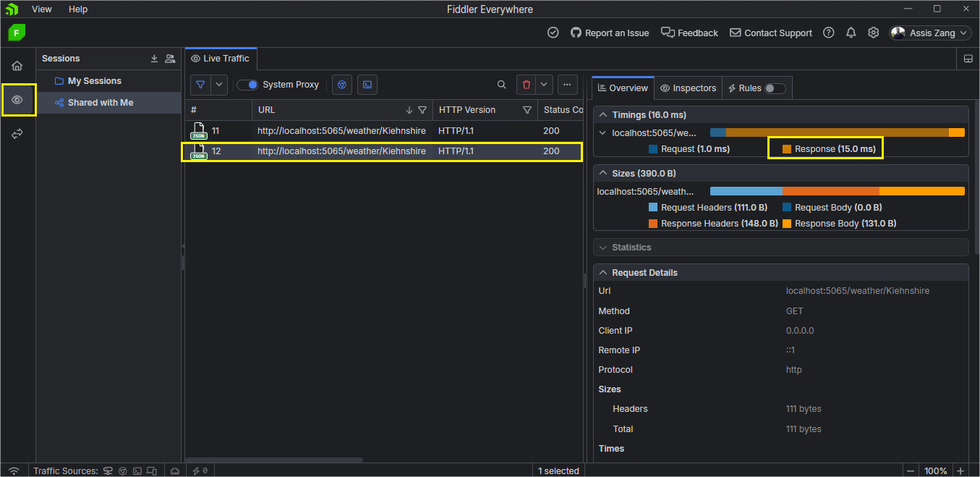Open the delete options dropdown arrow
980x477 pixels.
click(x=545, y=85)
